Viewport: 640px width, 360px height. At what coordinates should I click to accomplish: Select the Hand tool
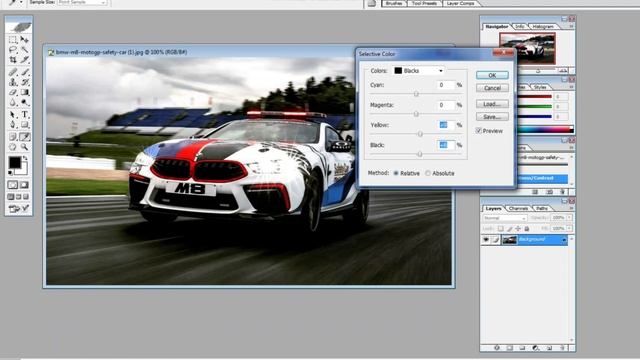pyautogui.click(x=13, y=147)
